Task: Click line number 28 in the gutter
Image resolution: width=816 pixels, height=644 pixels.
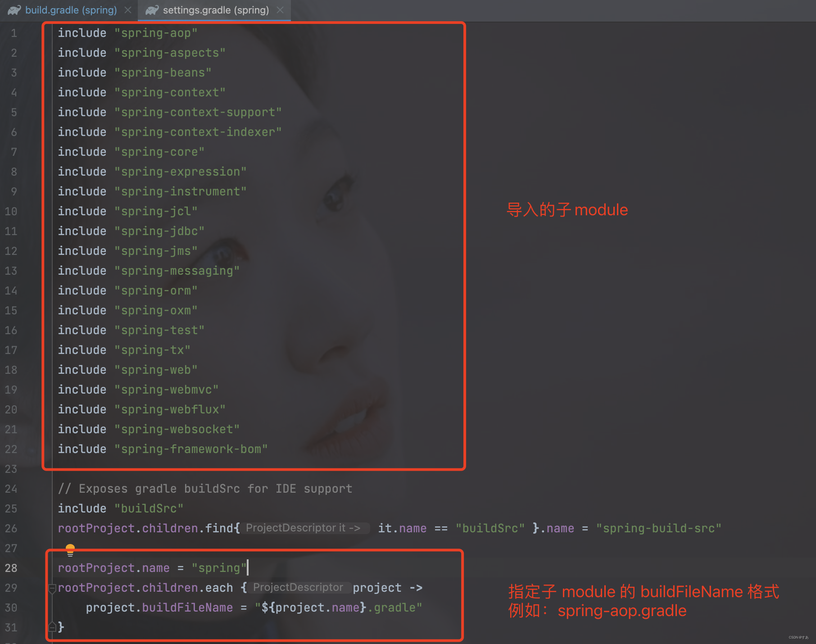Action: tap(11, 568)
